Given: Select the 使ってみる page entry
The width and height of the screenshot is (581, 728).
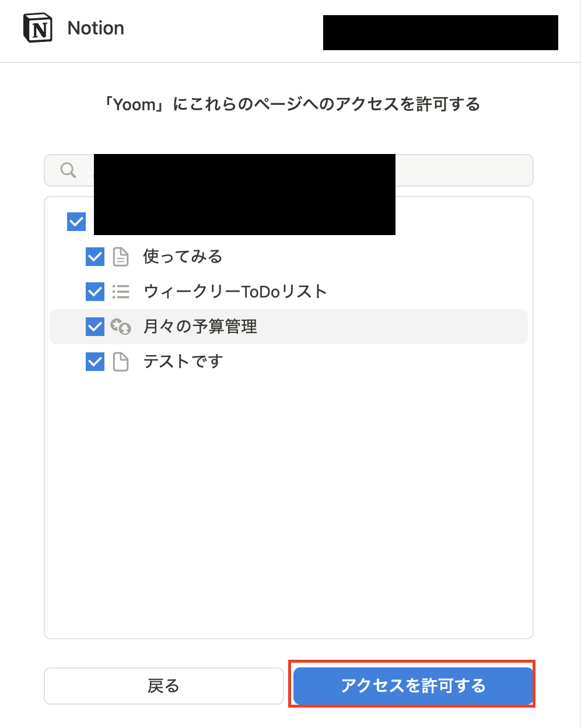Looking at the screenshot, I should (x=183, y=256).
